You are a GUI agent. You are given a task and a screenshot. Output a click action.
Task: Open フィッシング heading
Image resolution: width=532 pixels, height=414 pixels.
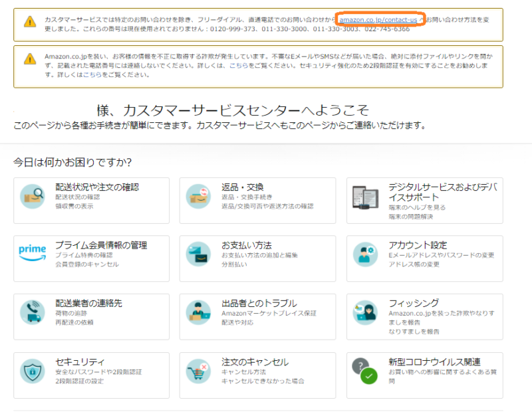(414, 303)
